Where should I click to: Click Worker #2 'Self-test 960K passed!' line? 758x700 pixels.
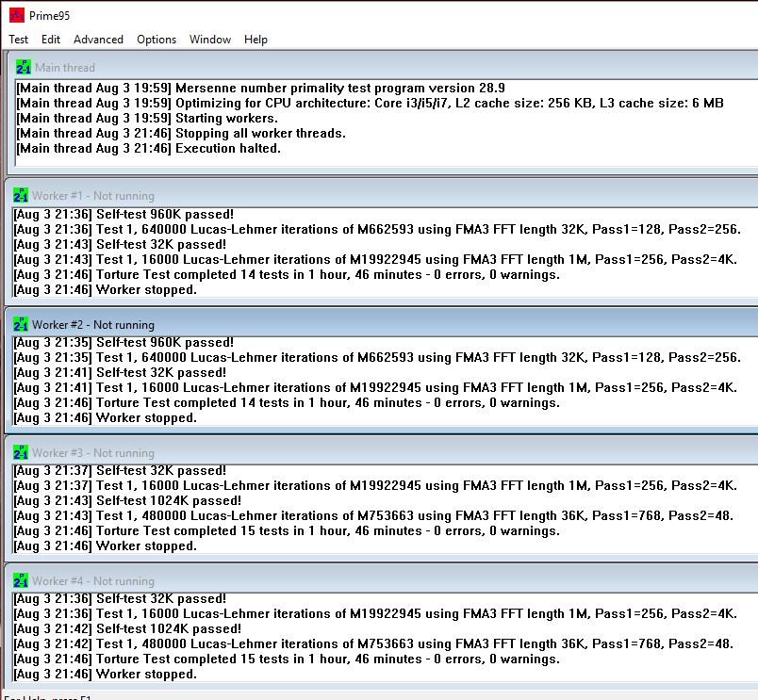tap(124, 342)
